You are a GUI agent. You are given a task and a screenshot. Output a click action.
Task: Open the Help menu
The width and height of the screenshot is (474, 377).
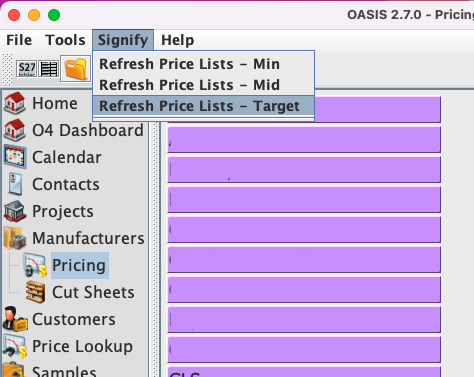178,40
